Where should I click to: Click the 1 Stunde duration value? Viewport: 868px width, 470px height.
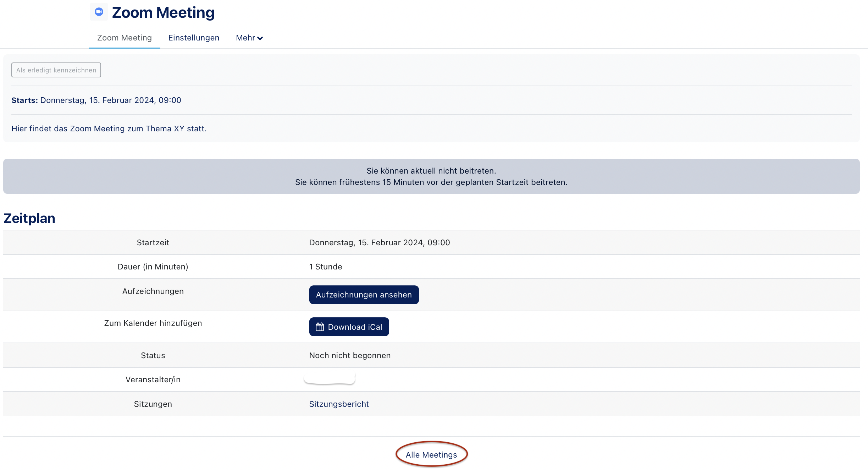tap(325, 267)
